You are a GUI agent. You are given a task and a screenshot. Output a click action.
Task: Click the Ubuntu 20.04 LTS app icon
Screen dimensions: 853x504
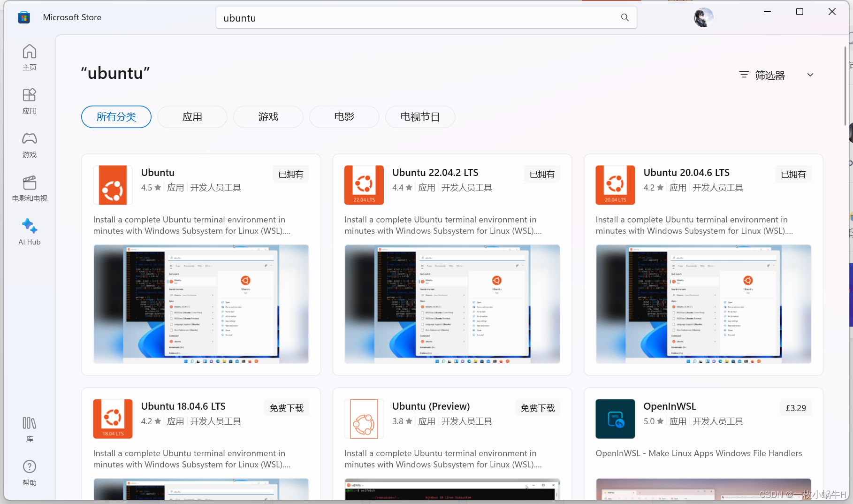[615, 185]
